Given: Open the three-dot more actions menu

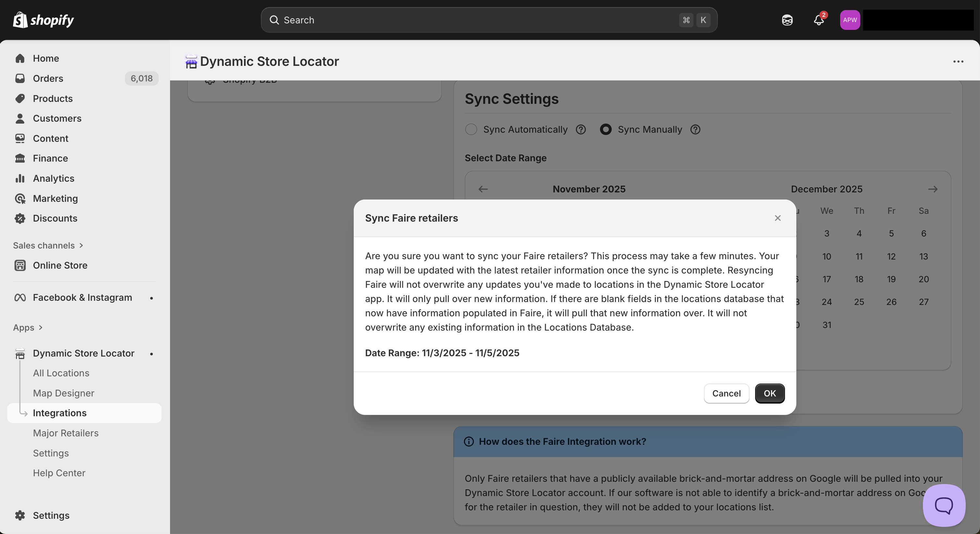Looking at the screenshot, I should coord(958,62).
